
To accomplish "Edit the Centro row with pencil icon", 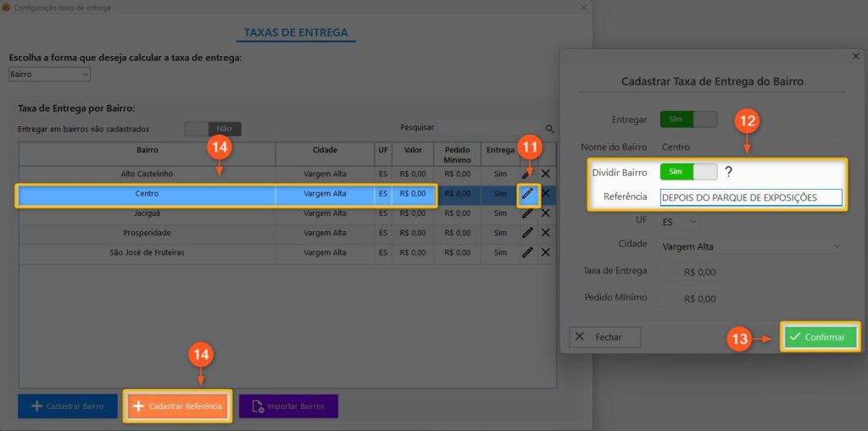I will point(528,194).
